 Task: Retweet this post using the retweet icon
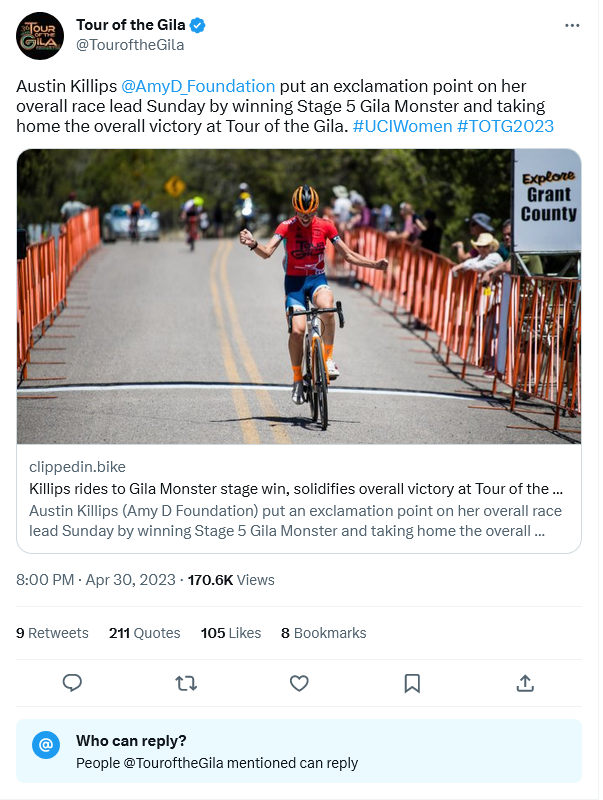186,683
